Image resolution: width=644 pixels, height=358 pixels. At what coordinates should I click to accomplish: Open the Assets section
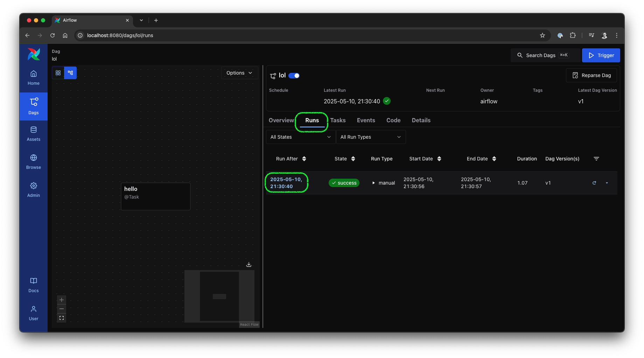click(33, 134)
